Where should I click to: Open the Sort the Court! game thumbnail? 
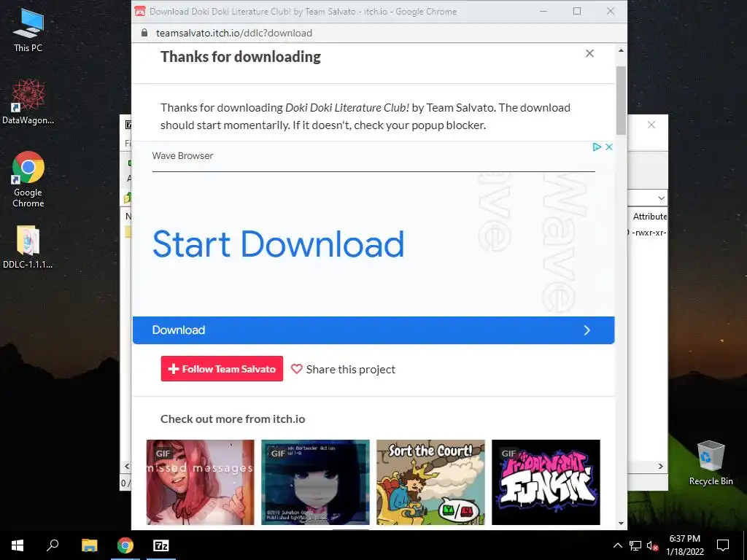[x=430, y=482]
